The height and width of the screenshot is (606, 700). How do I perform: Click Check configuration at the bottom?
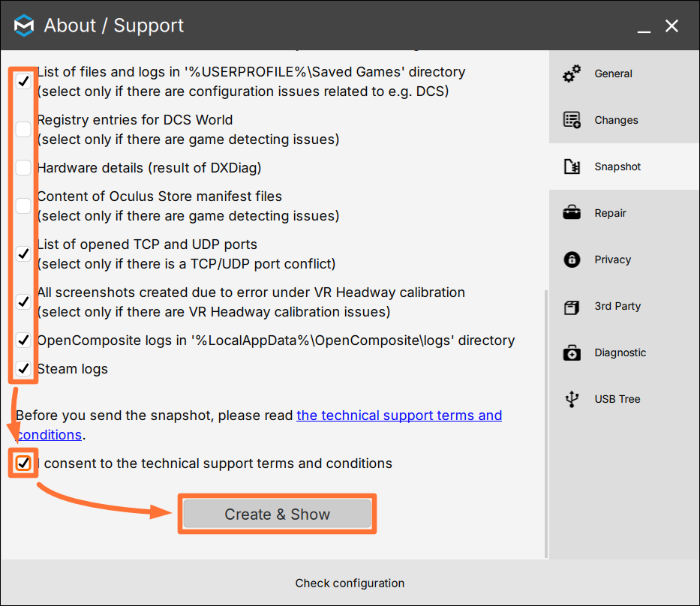coord(350,583)
